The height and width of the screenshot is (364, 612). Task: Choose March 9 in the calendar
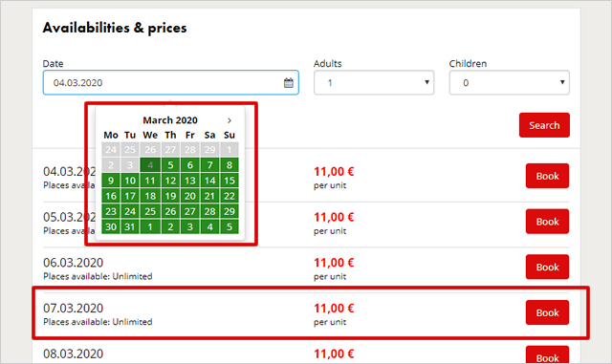pyautogui.click(x=111, y=181)
